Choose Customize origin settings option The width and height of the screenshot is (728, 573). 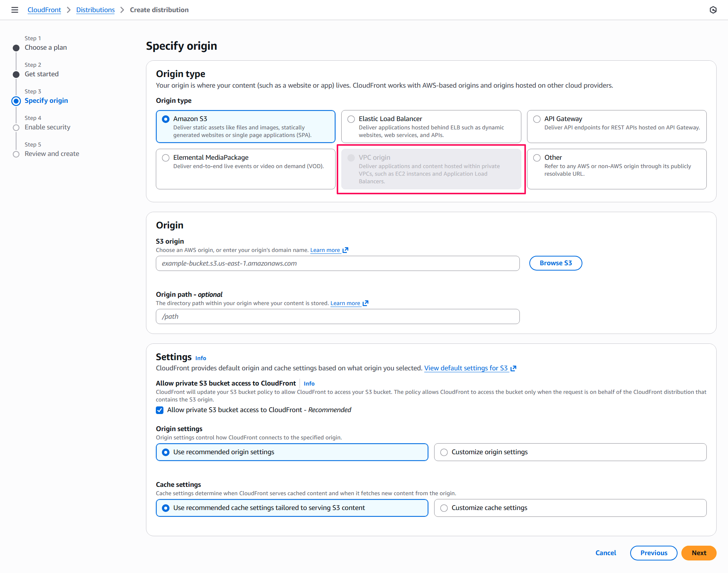click(x=444, y=452)
